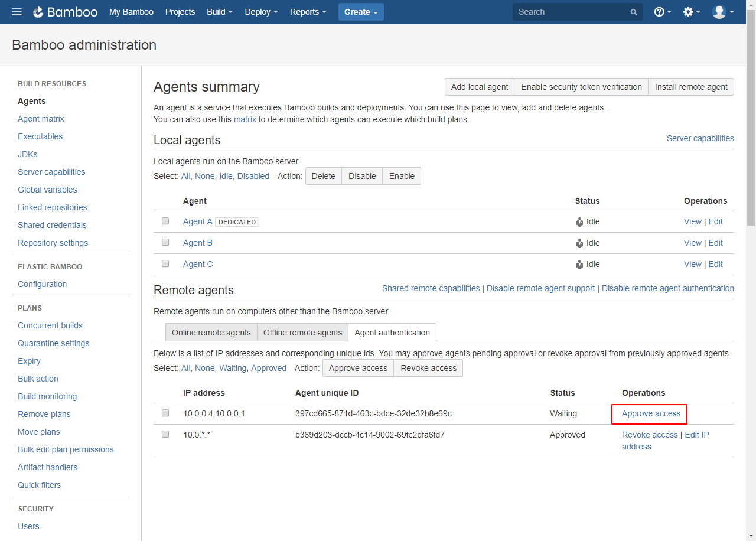This screenshot has width=756, height=541.
Task: Click the Revoke access action button
Action: (x=428, y=368)
